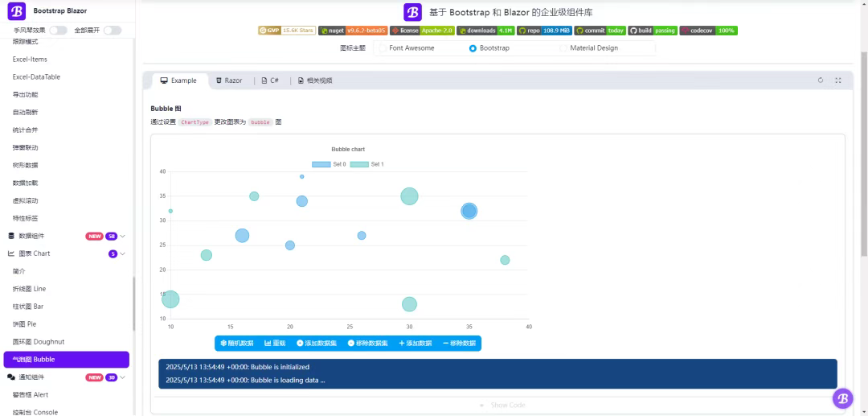This screenshot has height=416, width=868.
Task: Click the refresh icon in the example tab bar
Action: click(x=821, y=80)
